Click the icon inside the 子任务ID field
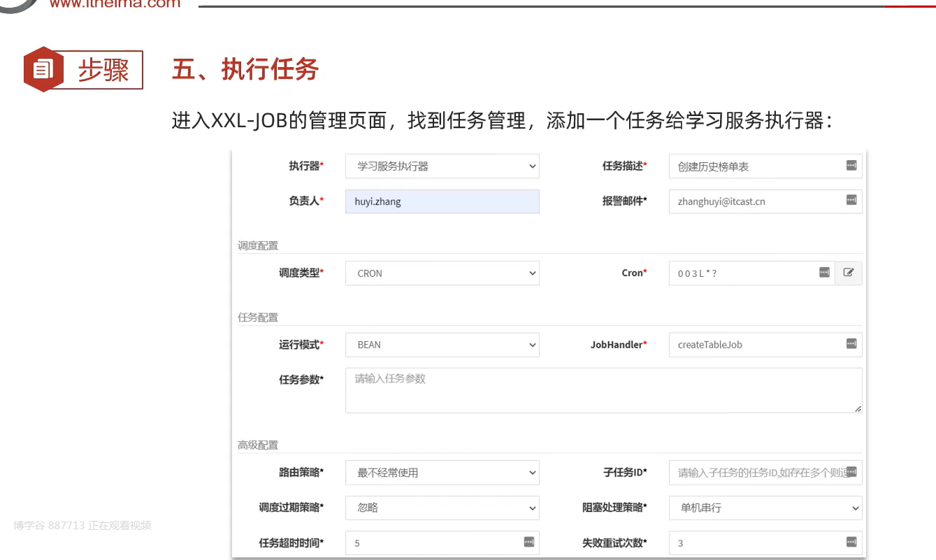Screen dimensions: 936x560 tap(851, 472)
